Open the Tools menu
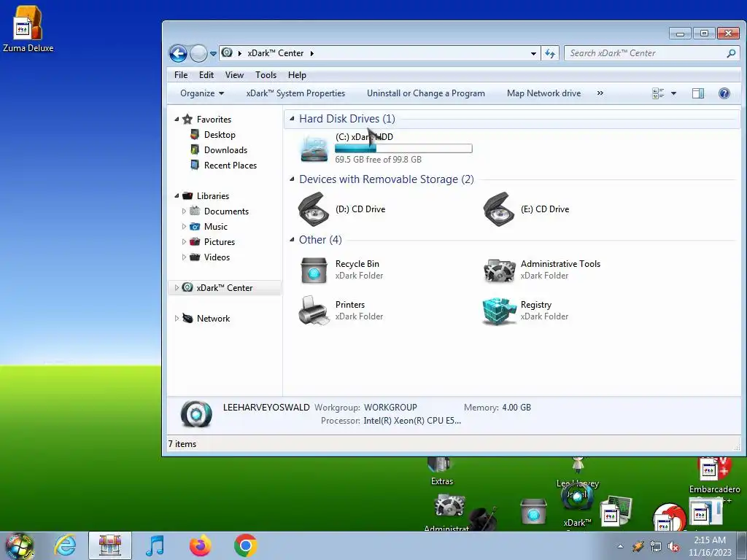Image resolution: width=747 pixels, height=560 pixels. coord(266,75)
